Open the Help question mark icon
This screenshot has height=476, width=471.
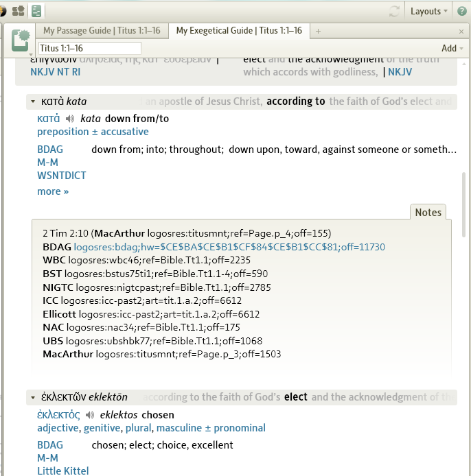point(462,11)
